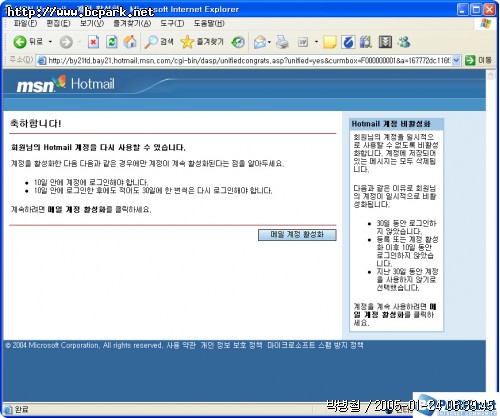The height and width of the screenshot is (418, 500).
Task: Open the 파일(F) menu
Action: 25,23
